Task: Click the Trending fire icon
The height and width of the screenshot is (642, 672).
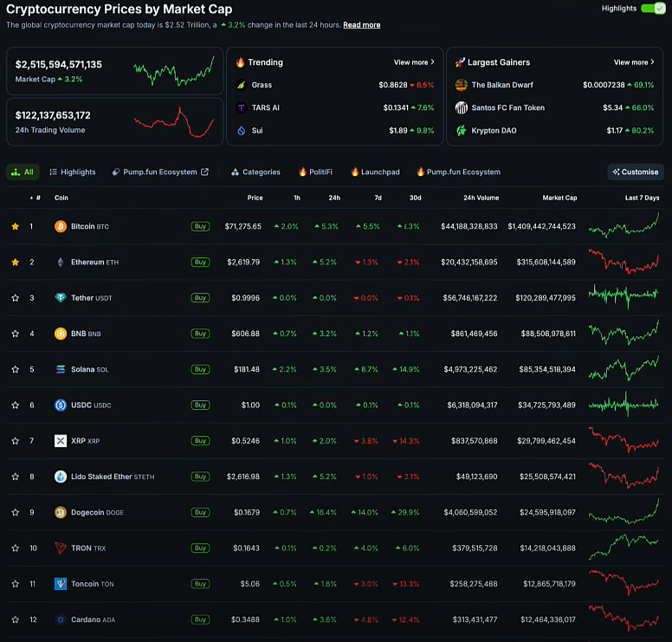Action: point(240,62)
